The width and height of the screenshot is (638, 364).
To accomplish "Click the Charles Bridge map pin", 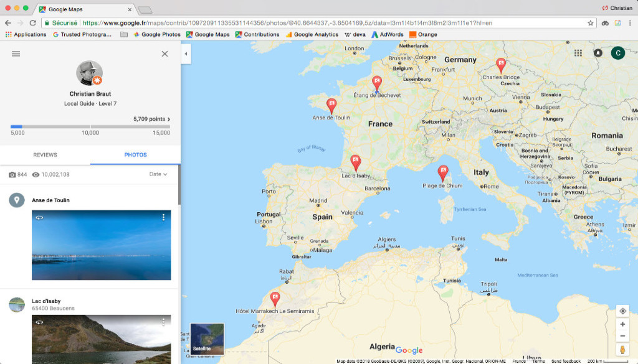I will pos(500,65).
